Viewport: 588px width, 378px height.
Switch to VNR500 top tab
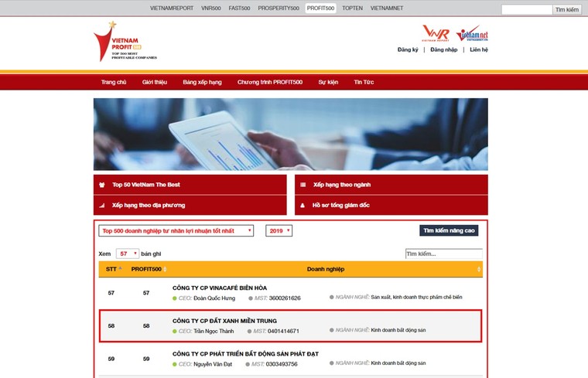coord(210,9)
